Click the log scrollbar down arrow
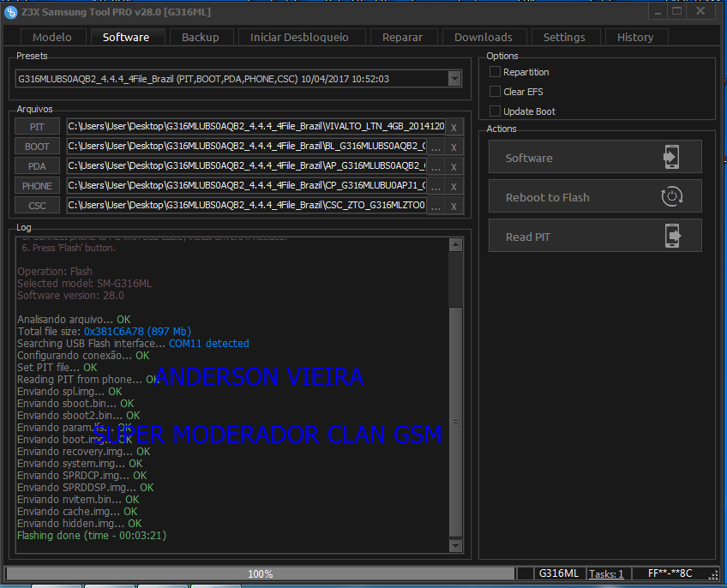The width and height of the screenshot is (727, 588). (456, 546)
